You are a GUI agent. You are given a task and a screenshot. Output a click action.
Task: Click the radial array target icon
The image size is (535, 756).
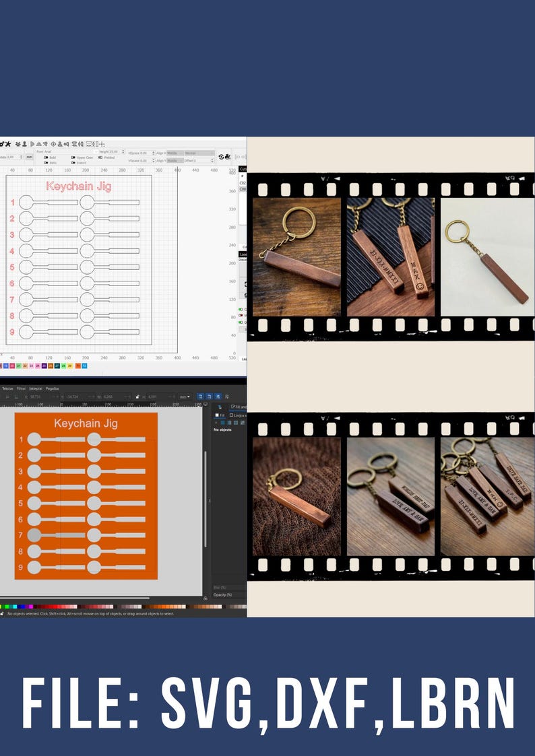point(53,144)
